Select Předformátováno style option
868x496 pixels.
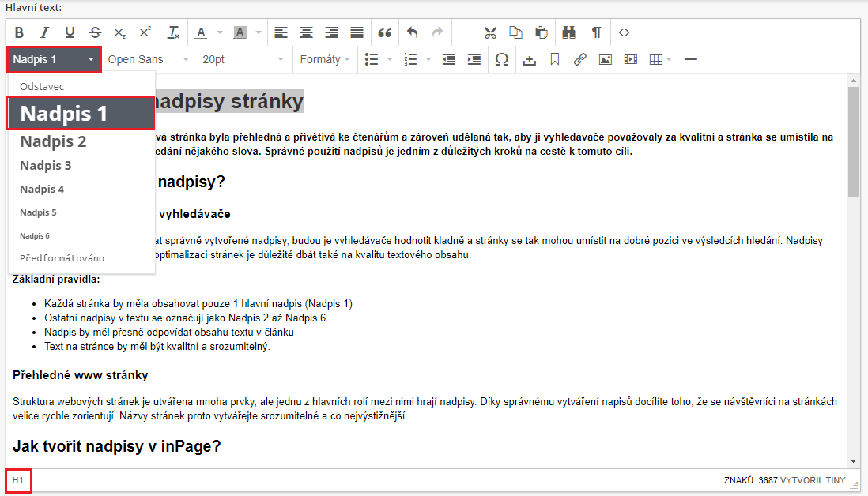click(x=62, y=258)
